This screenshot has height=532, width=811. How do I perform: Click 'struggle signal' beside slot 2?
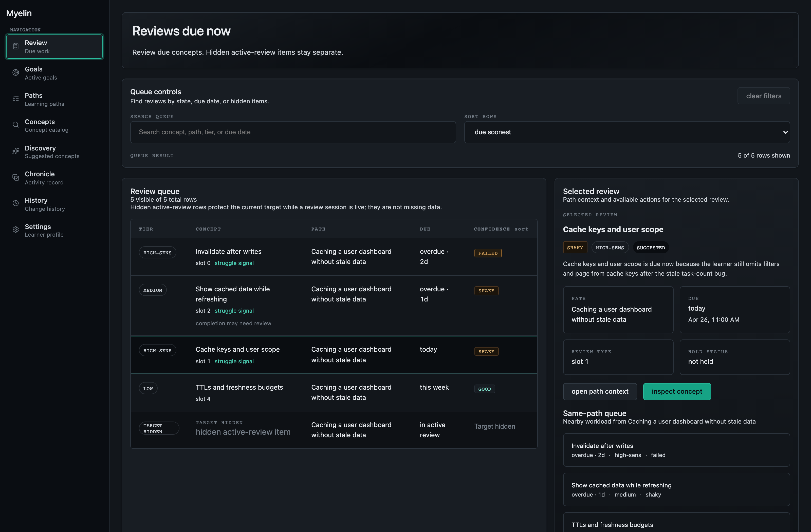pyautogui.click(x=234, y=311)
